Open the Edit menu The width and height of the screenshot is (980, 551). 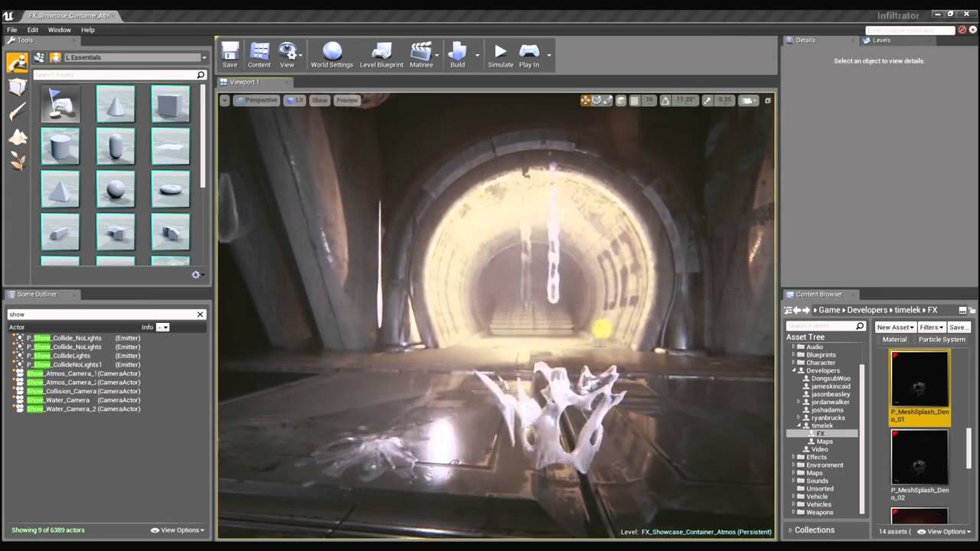(x=33, y=30)
